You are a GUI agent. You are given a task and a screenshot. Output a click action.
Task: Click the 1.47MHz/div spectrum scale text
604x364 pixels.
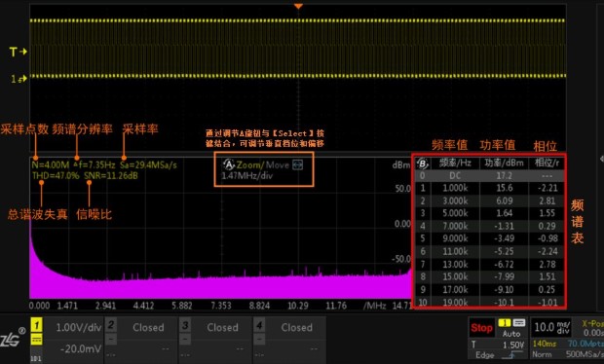click(246, 176)
